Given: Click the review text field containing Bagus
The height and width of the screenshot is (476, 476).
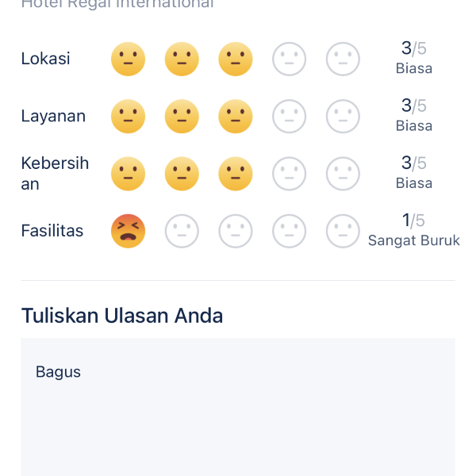Looking at the screenshot, I should click(238, 406).
